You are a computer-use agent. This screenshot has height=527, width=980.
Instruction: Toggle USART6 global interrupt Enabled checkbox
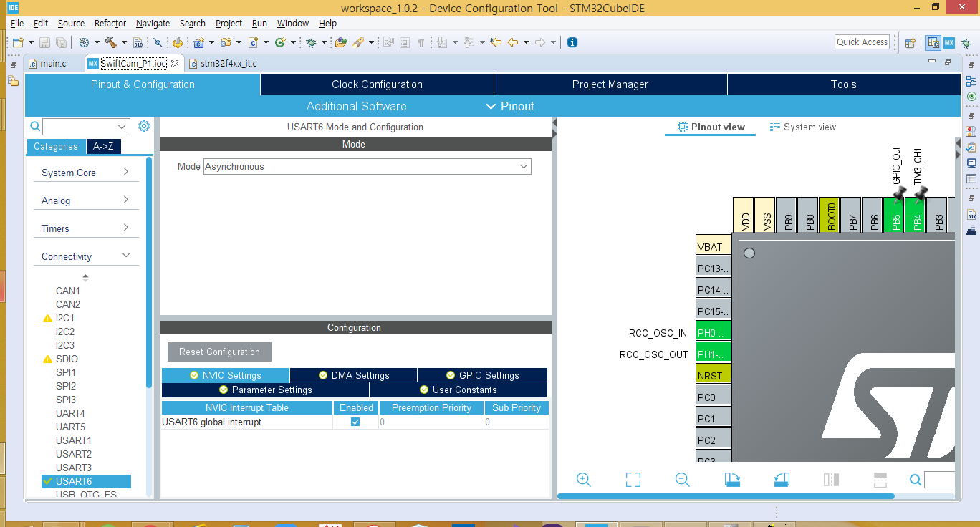coord(355,422)
